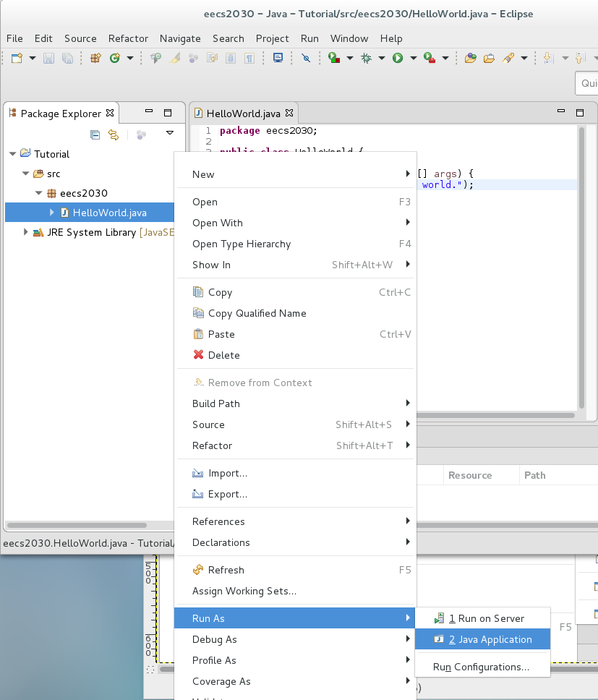Screen dimensions: 598x700
Task: Open Build Path submenu
Action: [x=295, y=404]
